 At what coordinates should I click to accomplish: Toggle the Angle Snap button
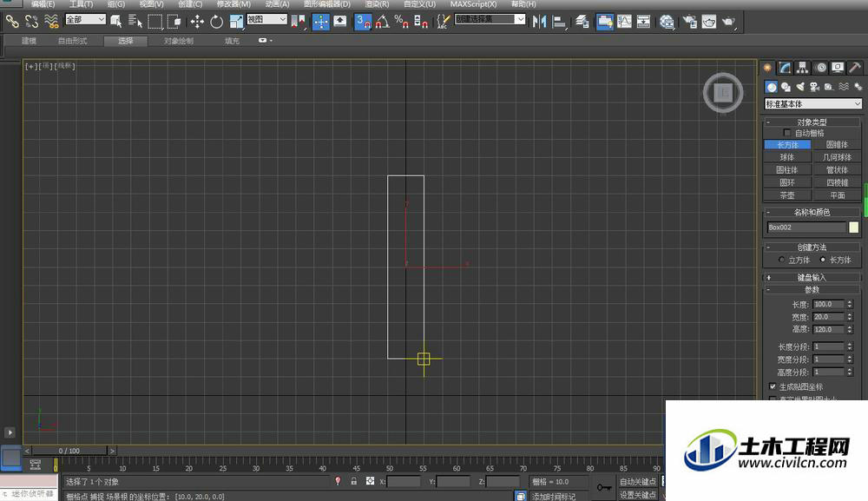click(x=383, y=22)
